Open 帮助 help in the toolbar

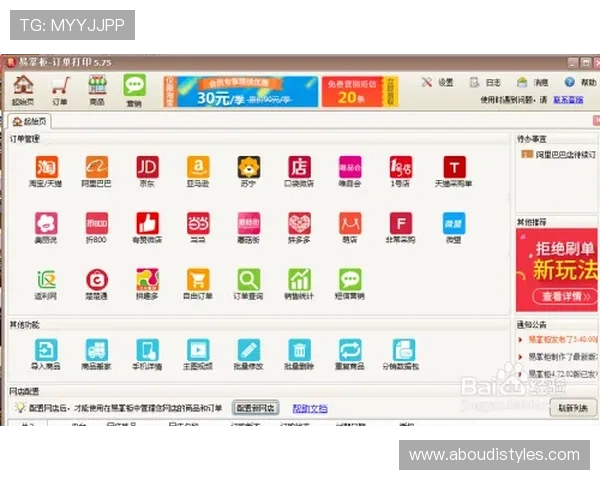580,82
